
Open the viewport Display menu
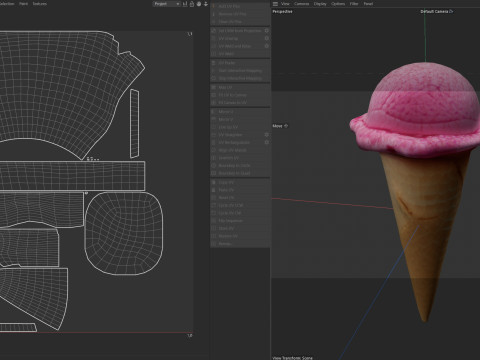tap(320, 4)
